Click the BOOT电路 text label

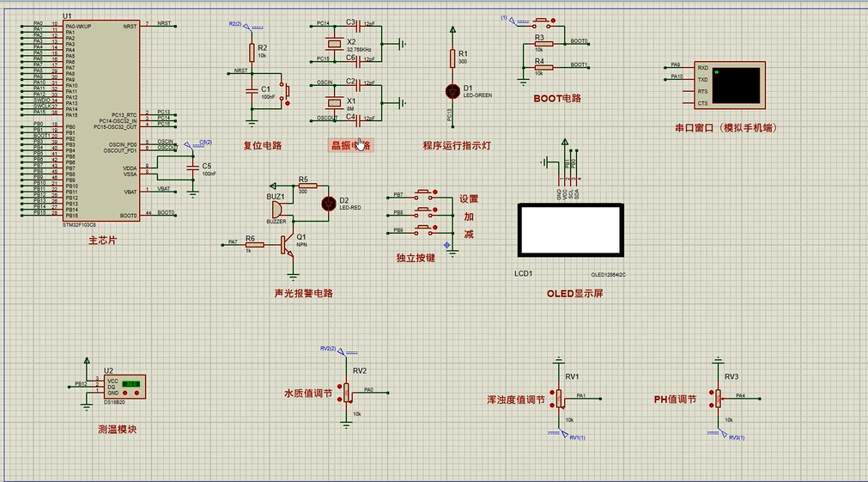557,99
